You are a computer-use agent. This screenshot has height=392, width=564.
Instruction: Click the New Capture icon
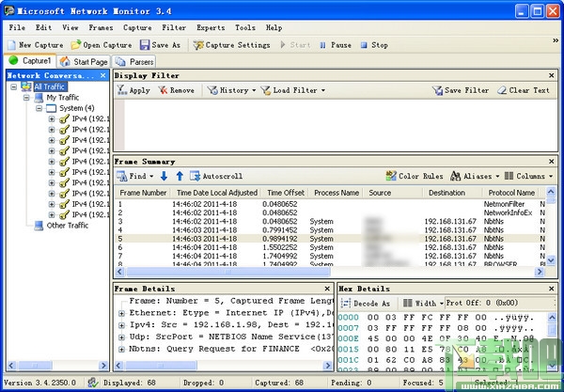[12, 45]
